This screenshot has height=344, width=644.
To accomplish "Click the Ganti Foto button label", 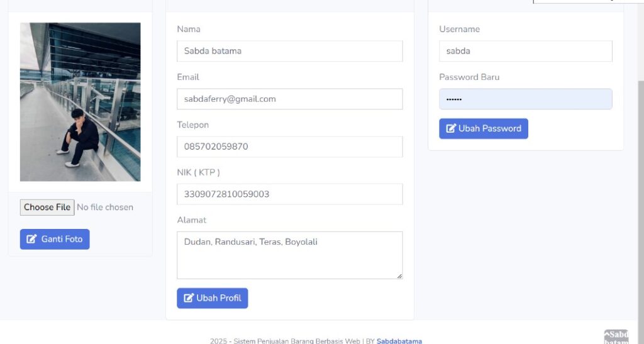I will [62, 239].
